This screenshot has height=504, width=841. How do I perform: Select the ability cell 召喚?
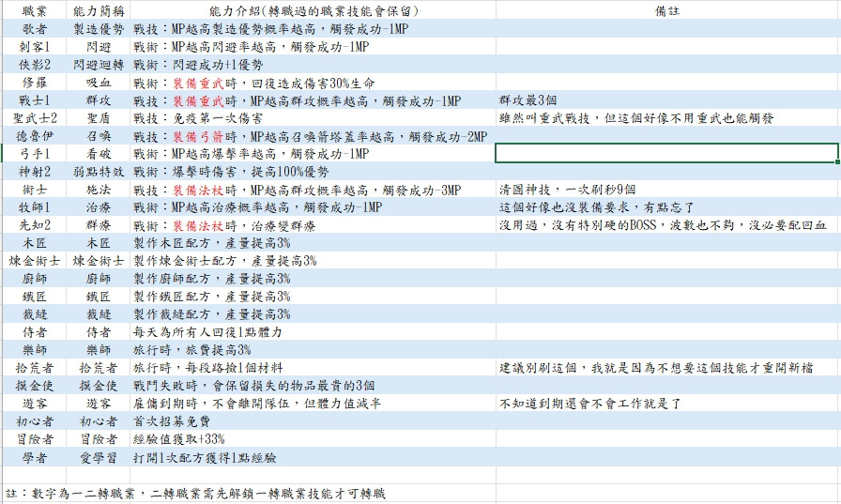pos(99,136)
